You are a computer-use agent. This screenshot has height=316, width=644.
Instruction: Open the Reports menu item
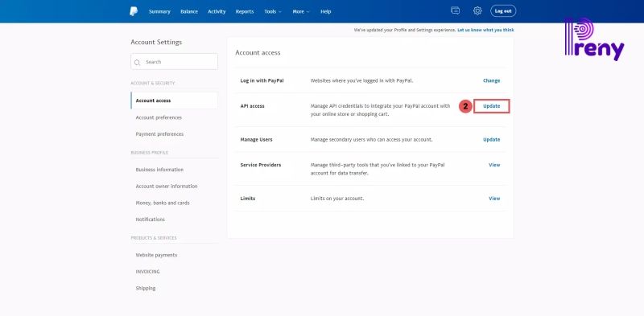click(245, 11)
